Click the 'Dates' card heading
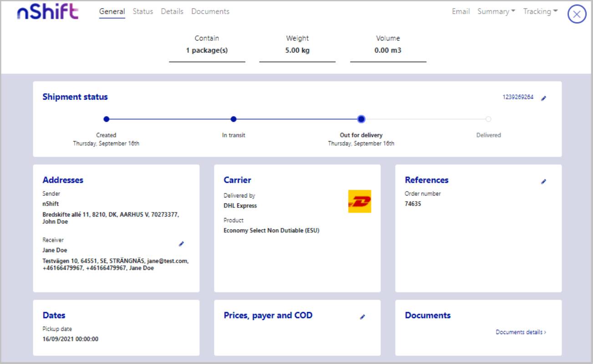The height and width of the screenshot is (364, 593). (x=54, y=315)
